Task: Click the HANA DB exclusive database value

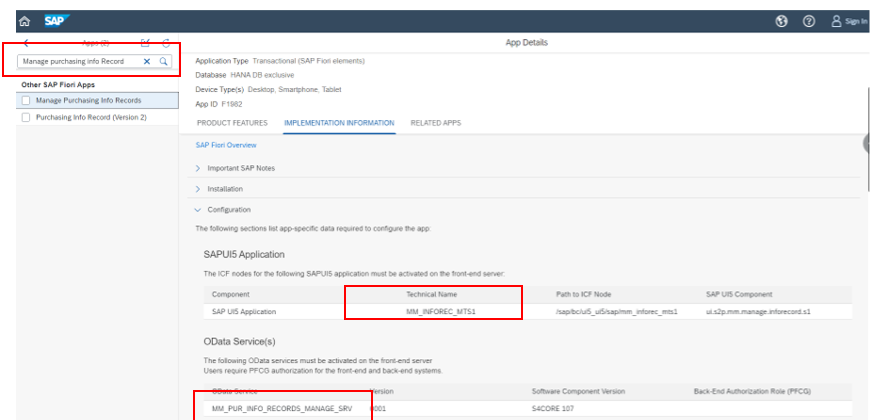Action: tap(262, 75)
